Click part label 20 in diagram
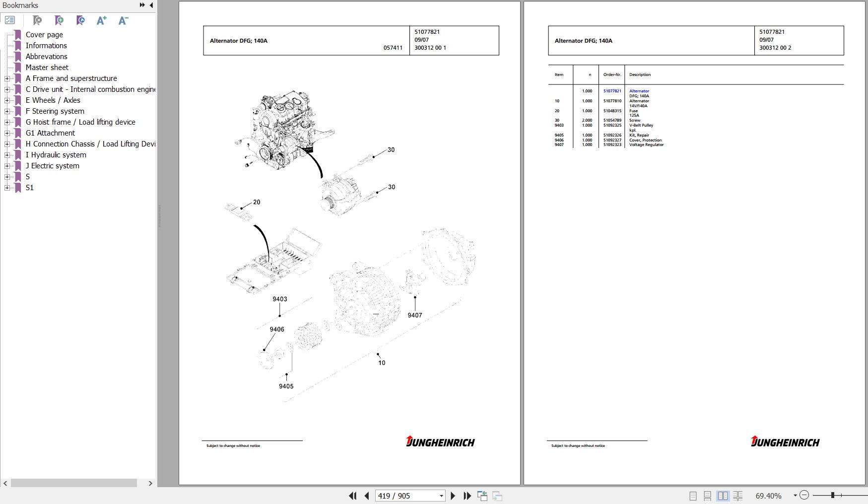 (257, 202)
